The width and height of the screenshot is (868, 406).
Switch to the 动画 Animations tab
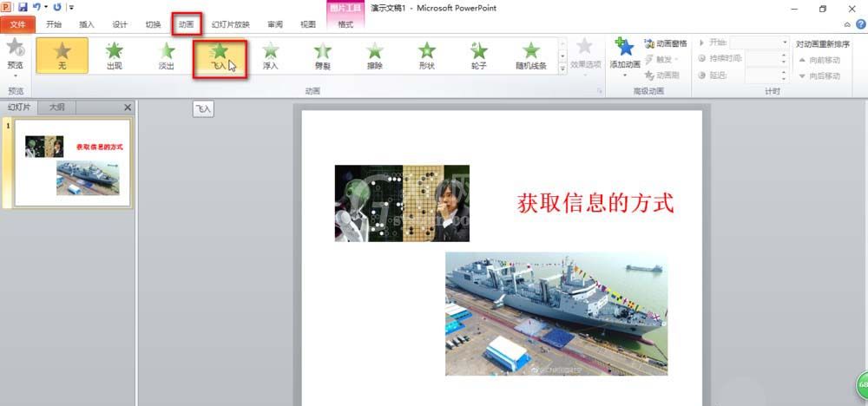(x=186, y=24)
